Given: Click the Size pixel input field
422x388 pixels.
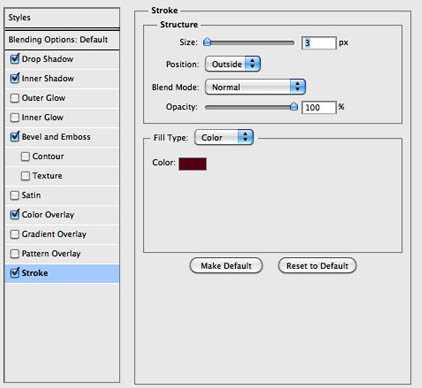Looking at the screenshot, I should [x=319, y=43].
